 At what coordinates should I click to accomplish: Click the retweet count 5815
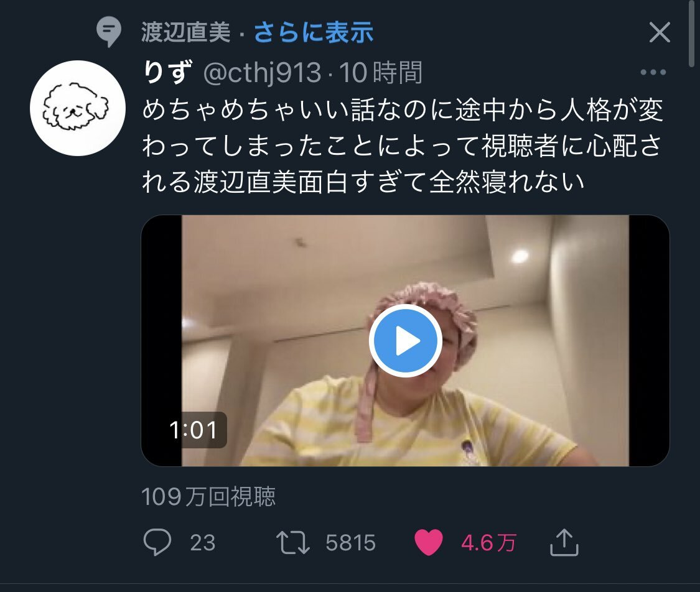coord(350,542)
